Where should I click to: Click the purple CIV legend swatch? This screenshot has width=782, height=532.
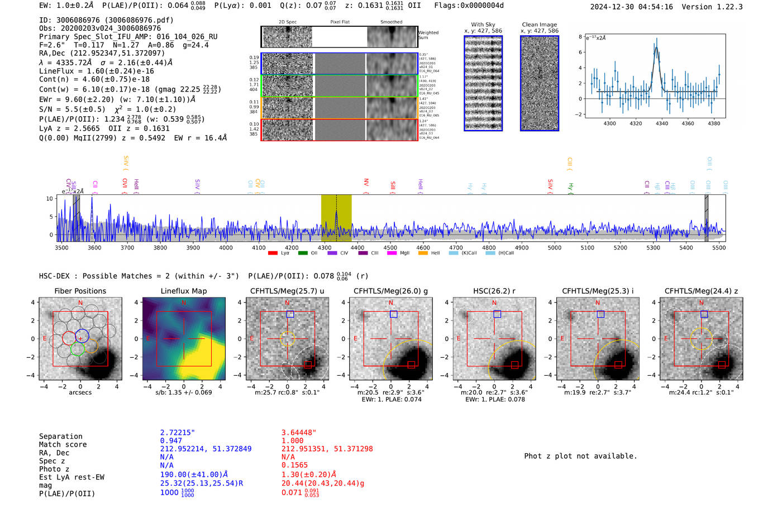pos(332,253)
